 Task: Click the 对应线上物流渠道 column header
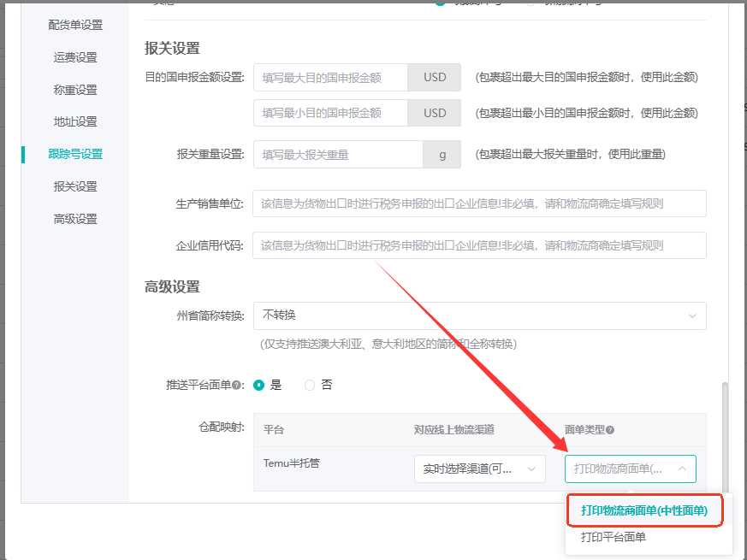pos(454,429)
